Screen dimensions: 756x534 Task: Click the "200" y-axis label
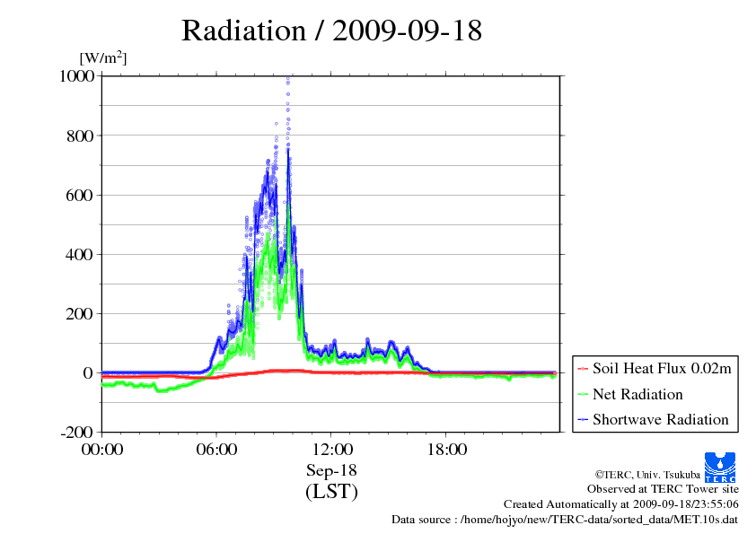point(80,314)
